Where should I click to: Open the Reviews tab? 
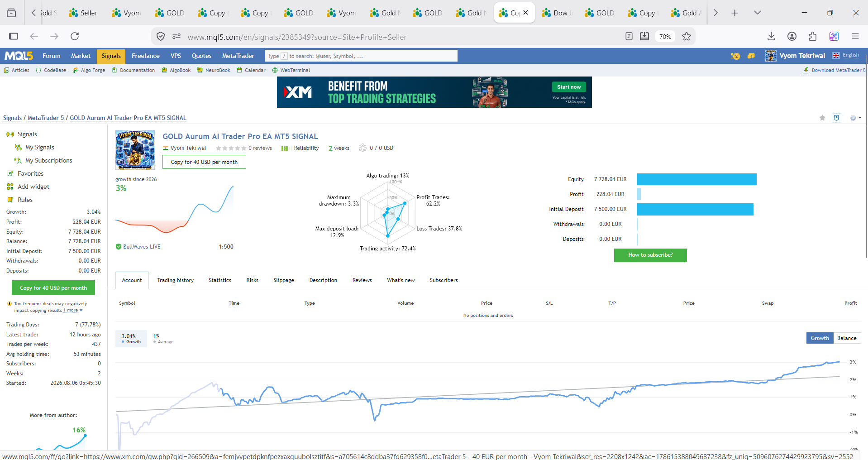click(362, 280)
